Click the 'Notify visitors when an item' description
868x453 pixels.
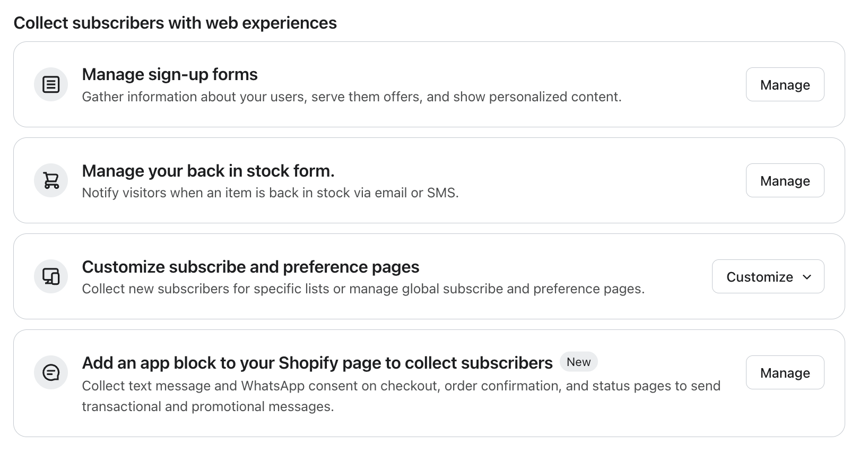pos(270,193)
